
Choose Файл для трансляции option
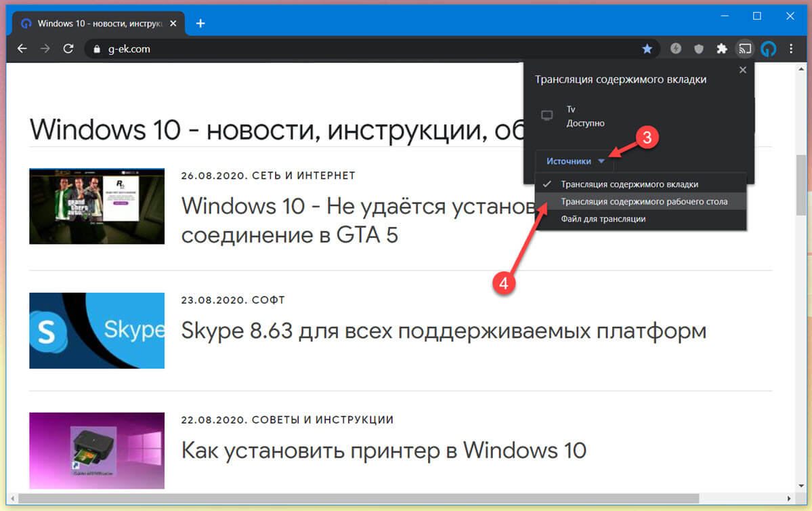click(641, 219)
